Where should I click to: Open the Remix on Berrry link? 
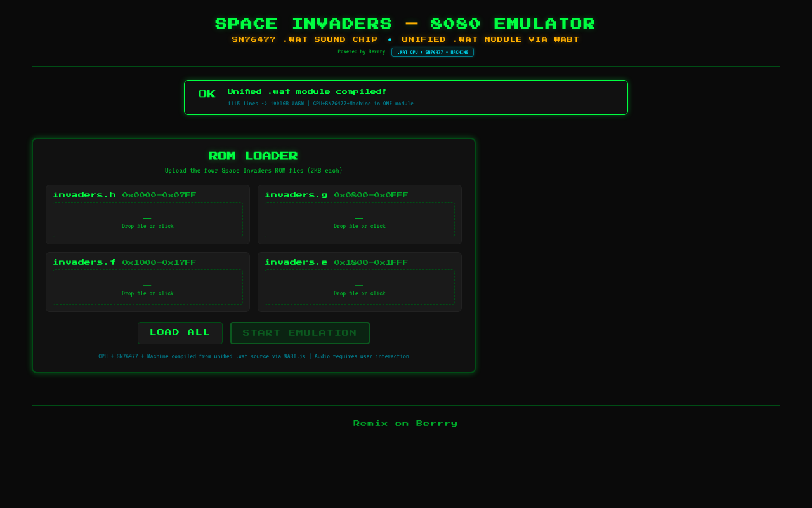pos(405,423)
